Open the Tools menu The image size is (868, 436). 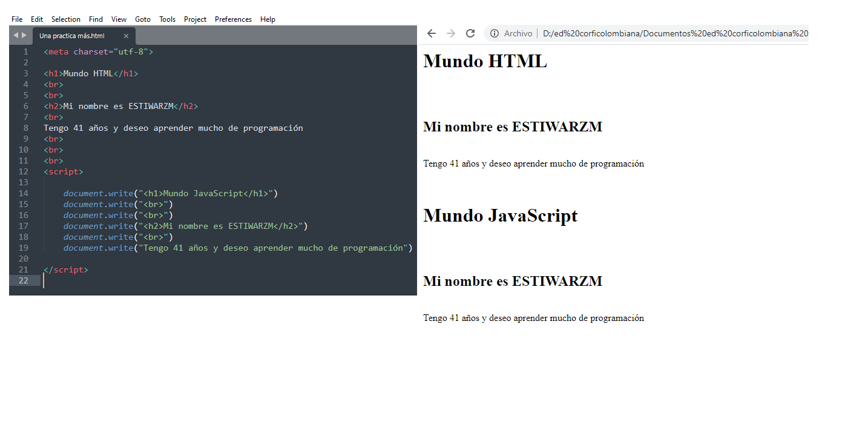[x=168, y=19]
